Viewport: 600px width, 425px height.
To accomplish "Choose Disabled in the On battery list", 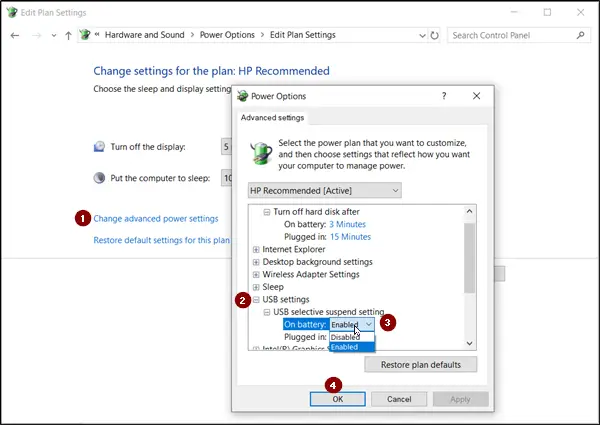I will (x=352, y=337).
